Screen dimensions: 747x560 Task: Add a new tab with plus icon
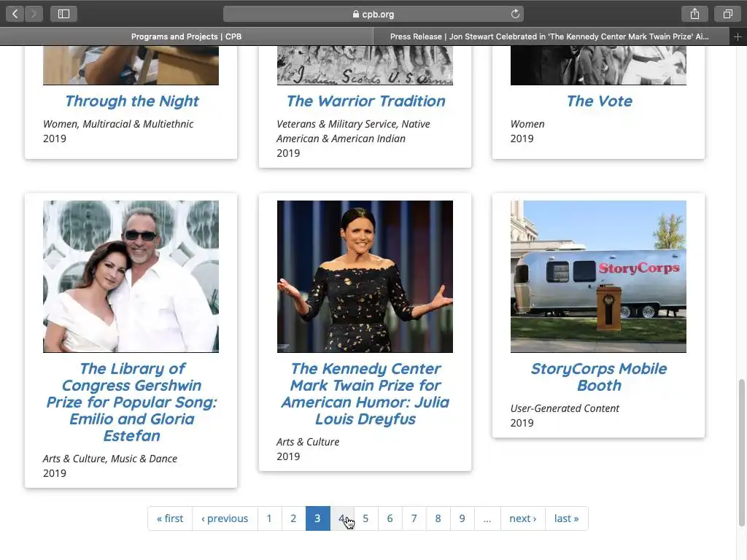click(738, 36)
